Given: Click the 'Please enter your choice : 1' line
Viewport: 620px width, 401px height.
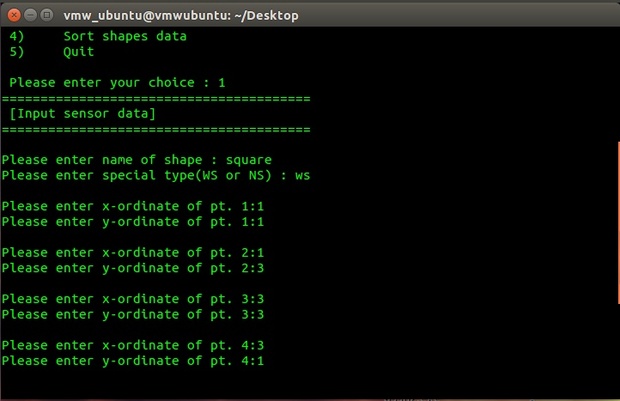Looking at the screenshot, I should pyautogui.click(x=117, y=83).
